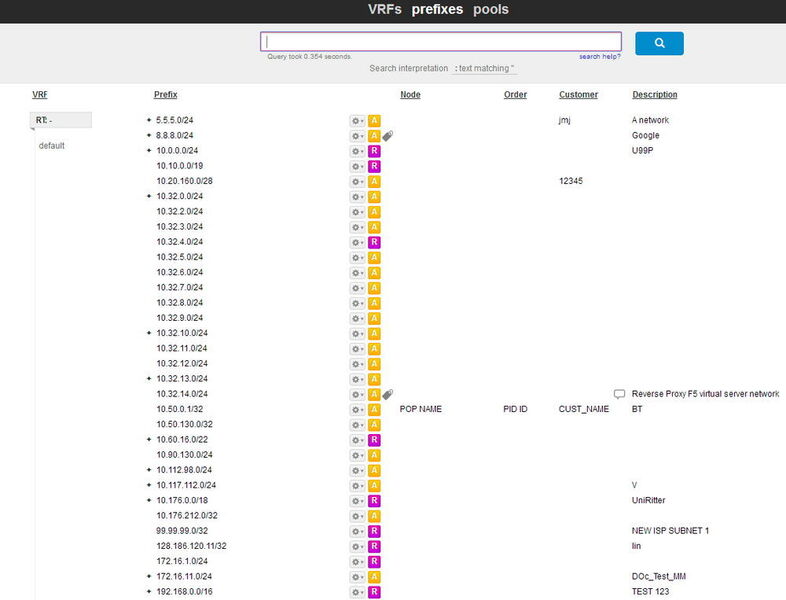Expand prefix 10.32.10.0/24
Screen dimensions: 786x600
click(x=149, y=333)
